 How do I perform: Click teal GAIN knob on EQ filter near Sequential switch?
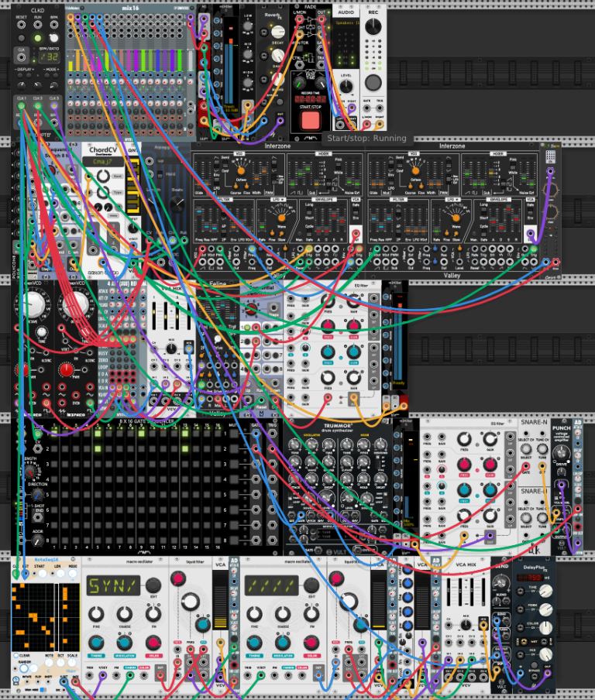pos(353,352)
